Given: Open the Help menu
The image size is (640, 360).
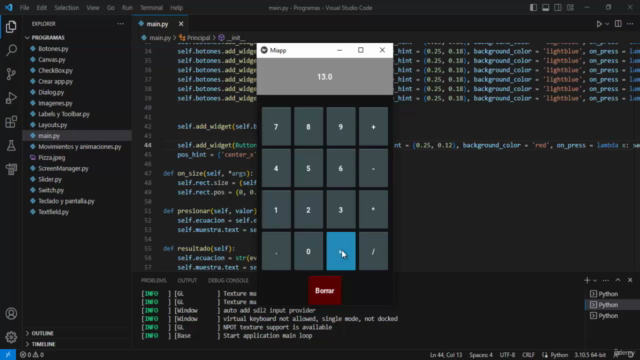Looking at the screenshot, I should coord(176,8).
